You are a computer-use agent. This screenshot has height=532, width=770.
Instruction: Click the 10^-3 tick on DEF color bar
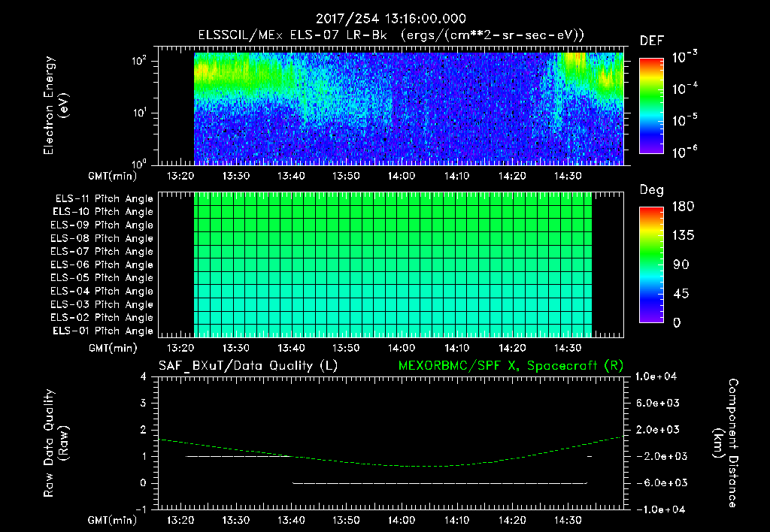click(684, 56)
